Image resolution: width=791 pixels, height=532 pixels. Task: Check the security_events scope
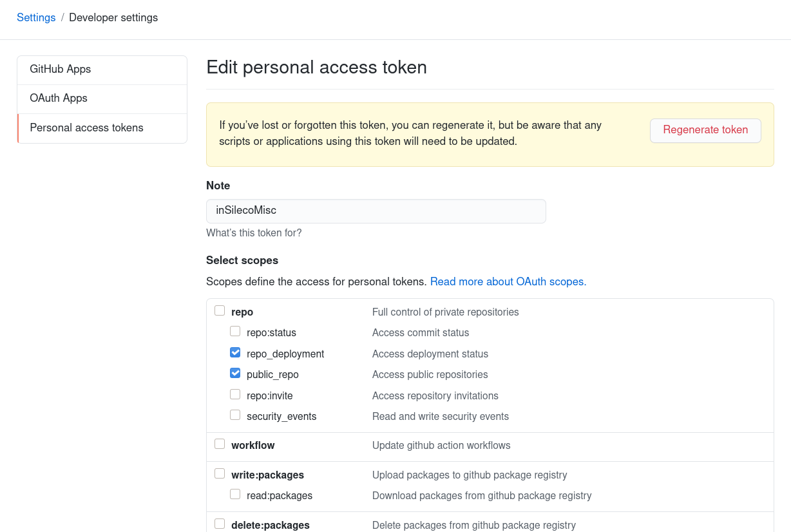pos(235,414)
